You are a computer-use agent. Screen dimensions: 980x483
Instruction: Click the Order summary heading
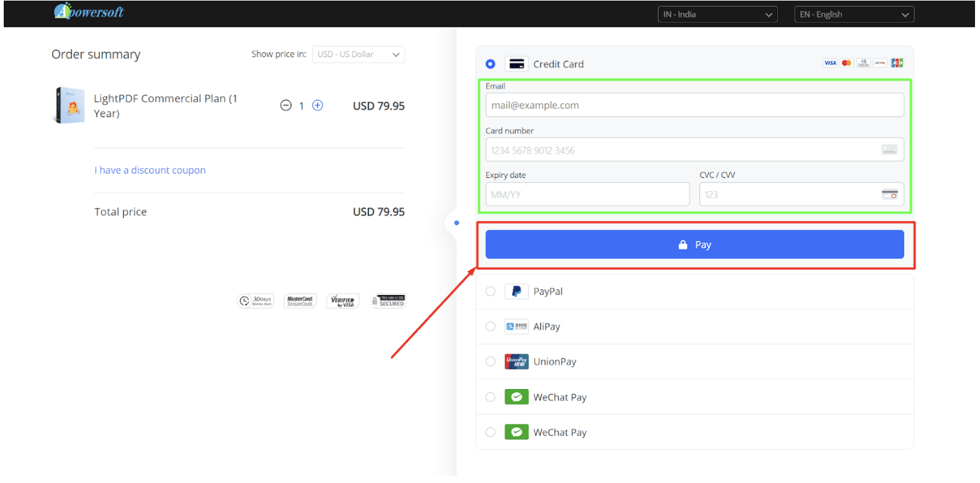(x=96, y=55)
